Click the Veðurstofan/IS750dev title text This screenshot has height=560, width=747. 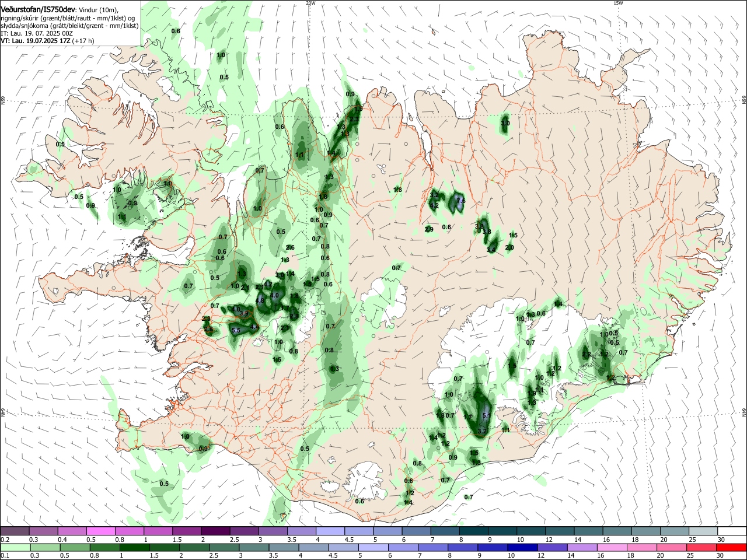click(37, 10)
